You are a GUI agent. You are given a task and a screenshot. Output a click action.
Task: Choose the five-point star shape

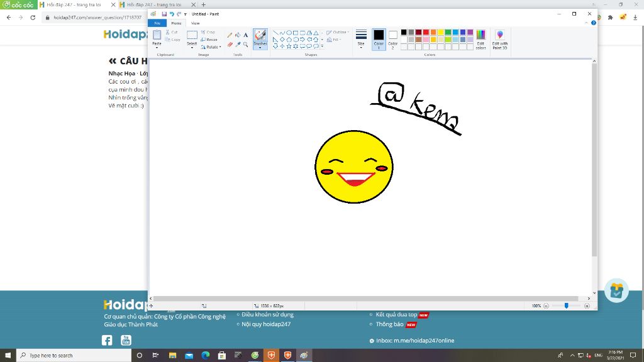coord(289,47)
